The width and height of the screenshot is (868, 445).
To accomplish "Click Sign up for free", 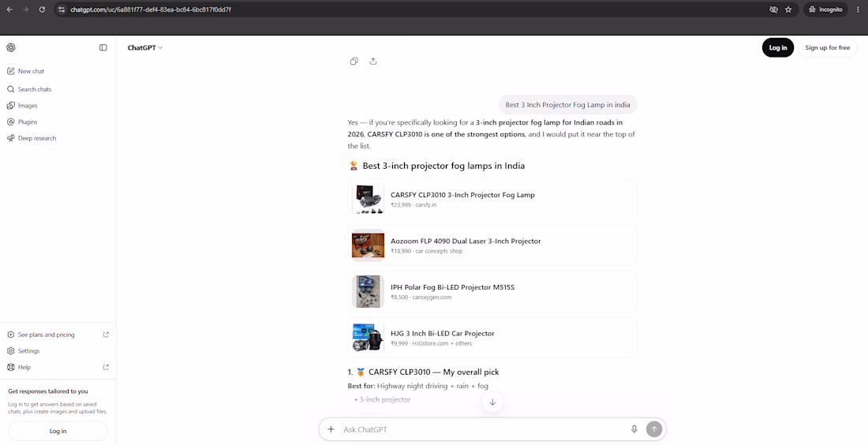I will tap(827, 47).
